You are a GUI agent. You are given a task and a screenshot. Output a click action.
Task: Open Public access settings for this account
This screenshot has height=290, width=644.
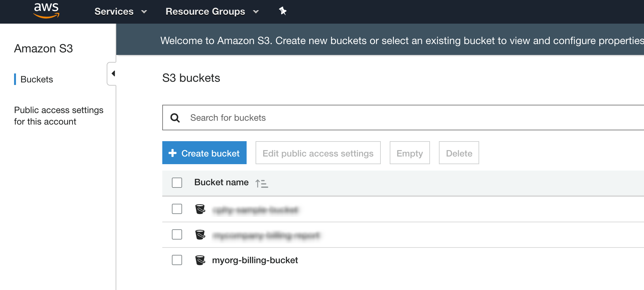click(58, 116)
